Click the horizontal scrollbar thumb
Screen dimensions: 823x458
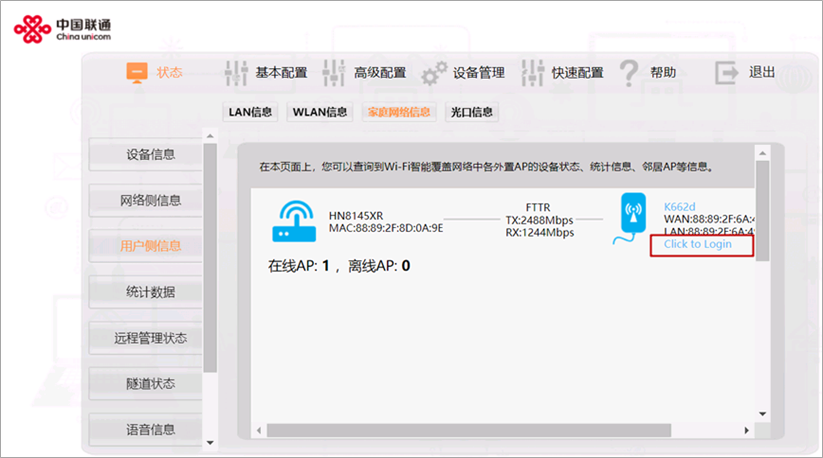[x=469, y=430]
